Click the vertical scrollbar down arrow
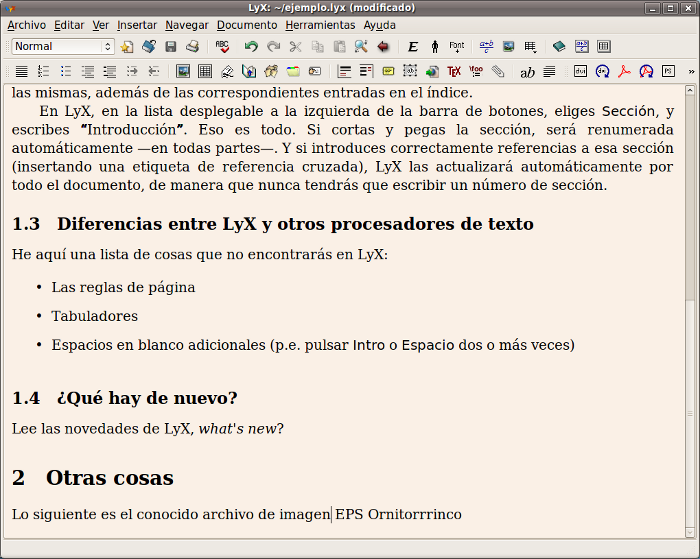Image resolution: width=700 pixels, height=559 pixels. (x=690, y=532)
